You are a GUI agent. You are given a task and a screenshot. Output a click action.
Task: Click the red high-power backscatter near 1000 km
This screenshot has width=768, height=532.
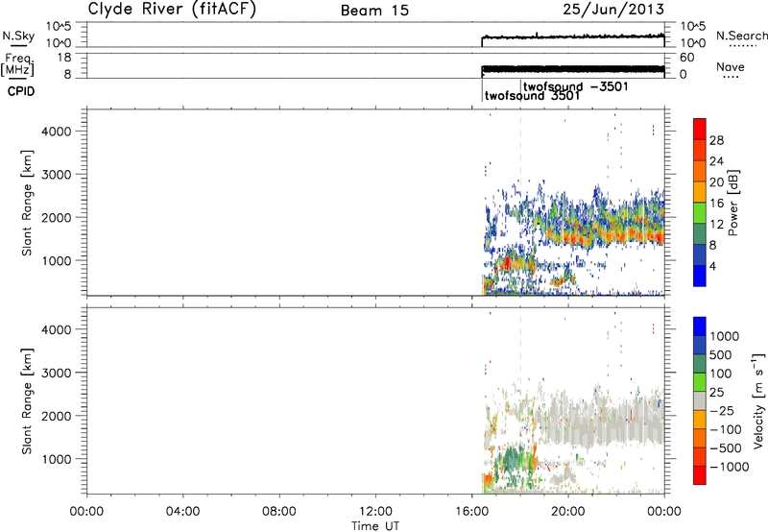tap(508, 263)
